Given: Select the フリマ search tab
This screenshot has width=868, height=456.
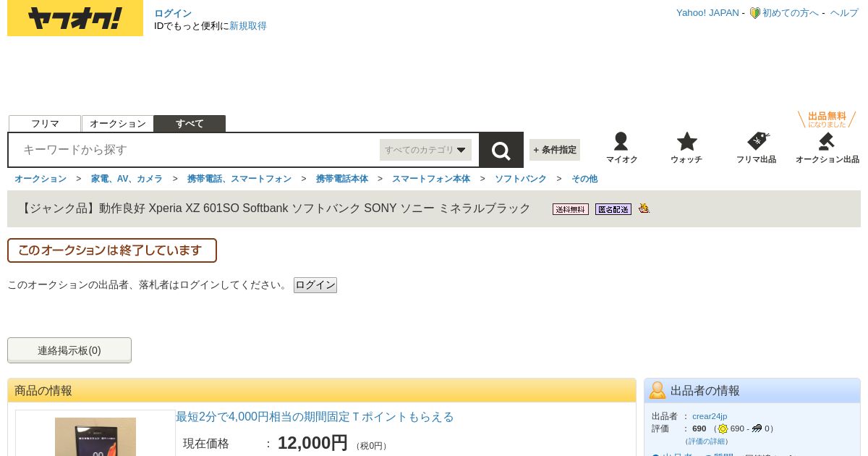Looking at the screenshot, I should tap(45, 124).
